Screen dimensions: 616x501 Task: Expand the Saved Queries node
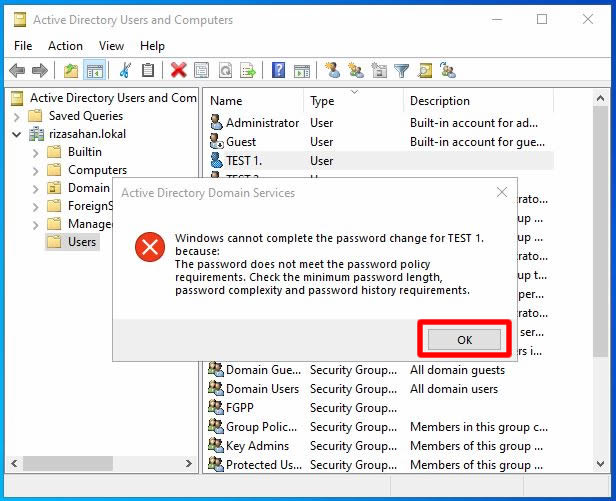(16, 116)
